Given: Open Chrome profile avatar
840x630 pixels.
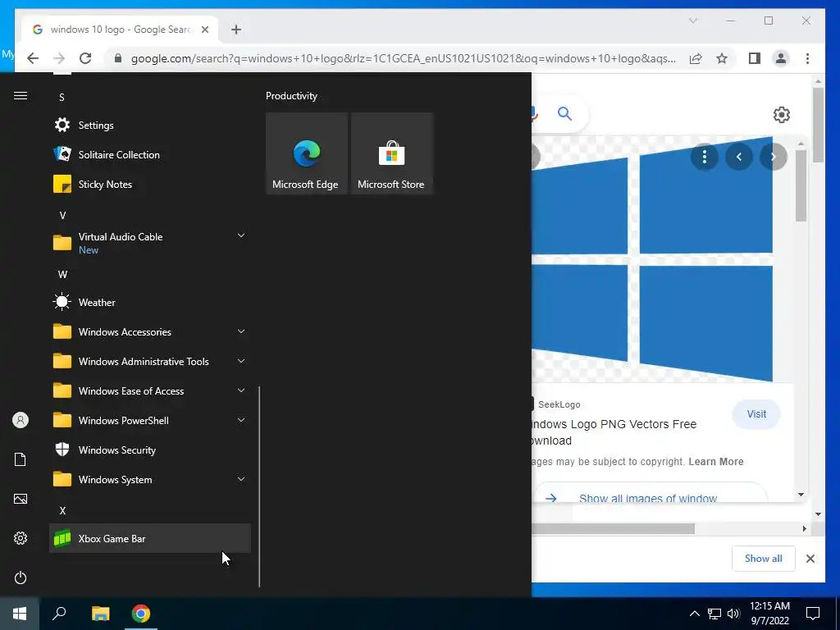Looking at the screenshot, I should tap(781, 58).
